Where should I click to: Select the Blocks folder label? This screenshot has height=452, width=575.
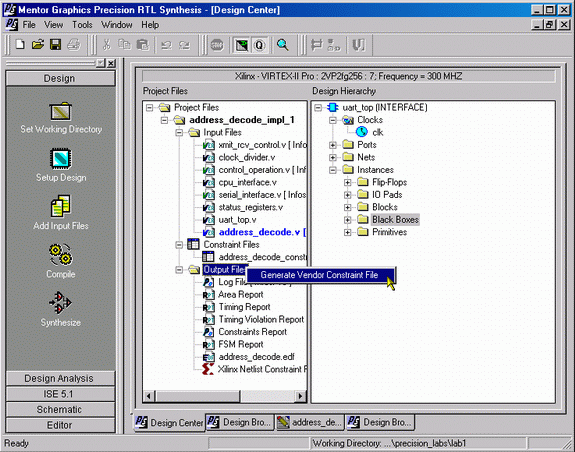click(x=385, y=207)
